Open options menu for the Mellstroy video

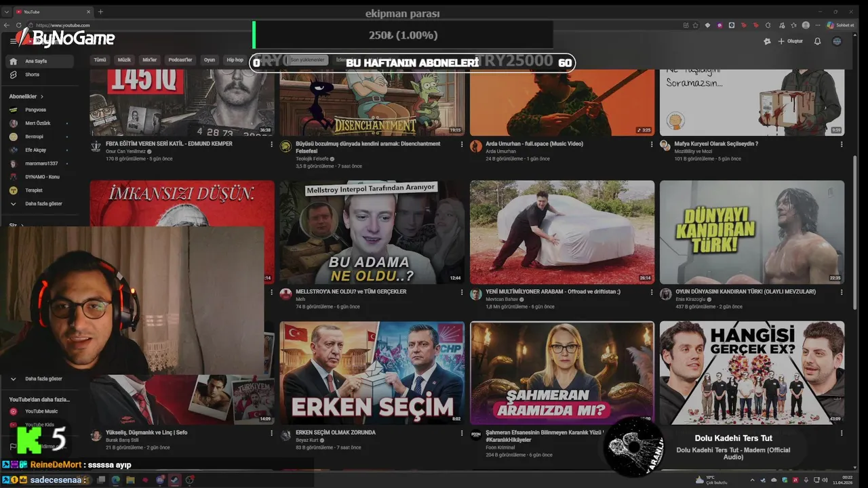[x=462, y=292]
